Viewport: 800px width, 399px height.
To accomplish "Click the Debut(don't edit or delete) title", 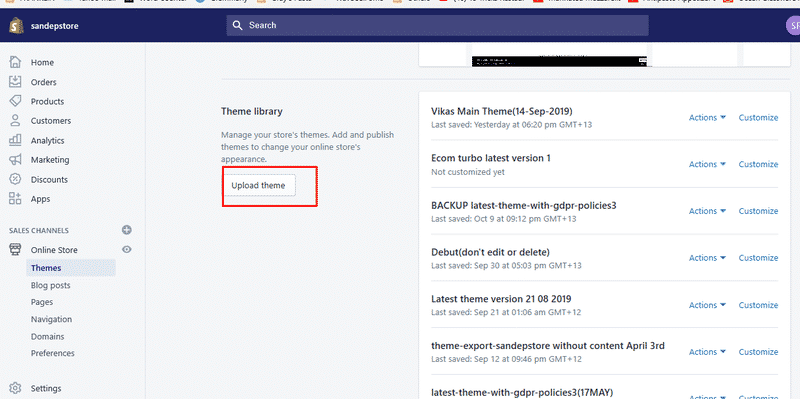I will 490,252.
